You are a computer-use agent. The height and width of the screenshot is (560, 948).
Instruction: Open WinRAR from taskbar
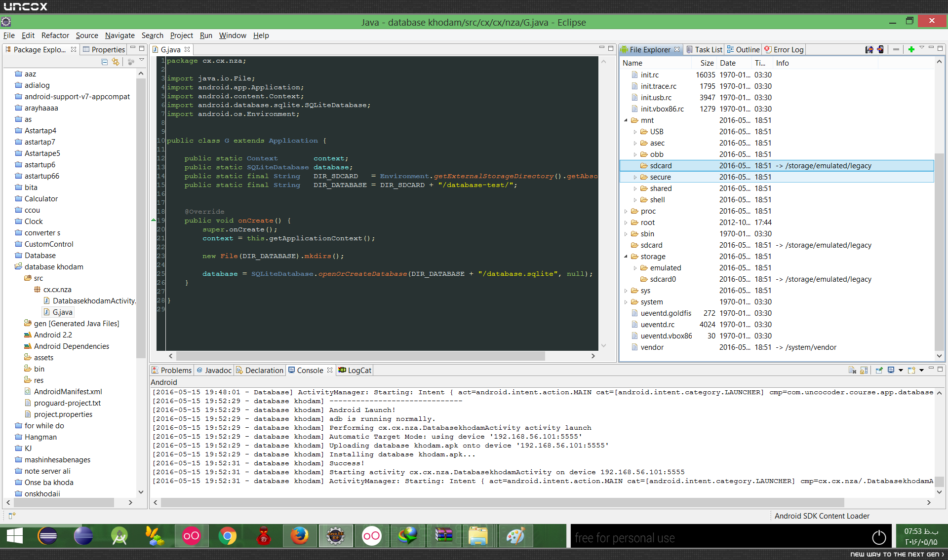(443, 536)
